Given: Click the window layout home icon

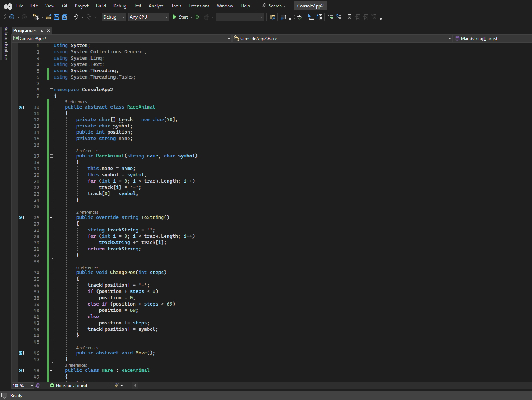Looking at the screenshot, I should click(283, 17).
